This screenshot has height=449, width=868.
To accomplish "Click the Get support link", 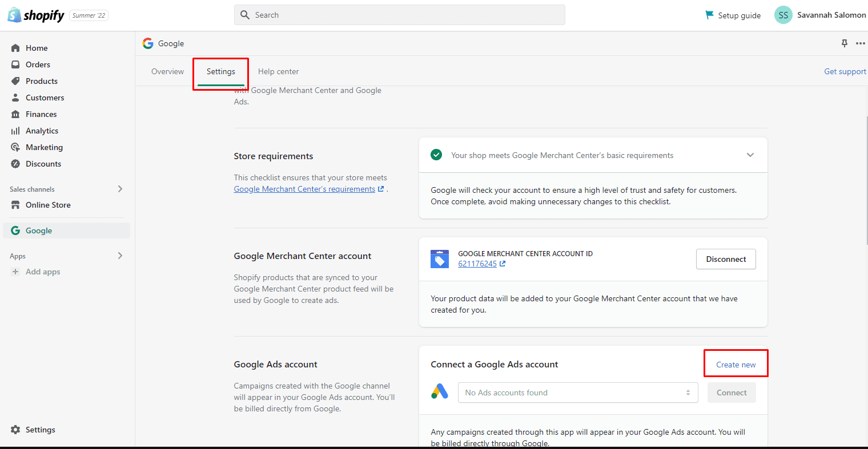I will (845, 71).
